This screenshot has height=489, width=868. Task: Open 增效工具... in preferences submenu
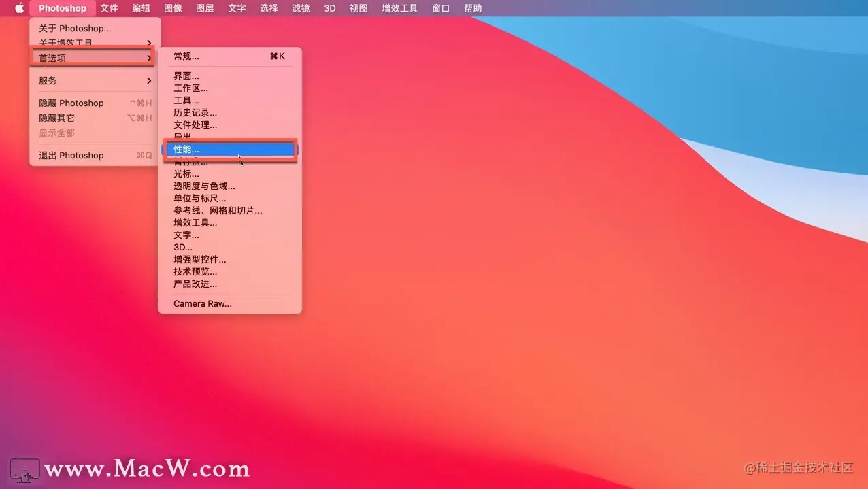[x=230, y=222]
